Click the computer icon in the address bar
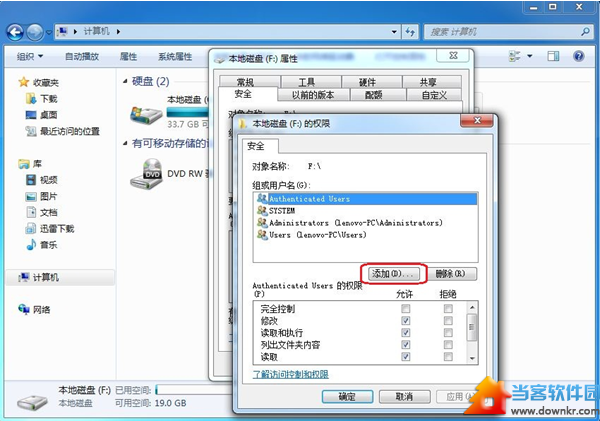 click(x=62, y=31)
